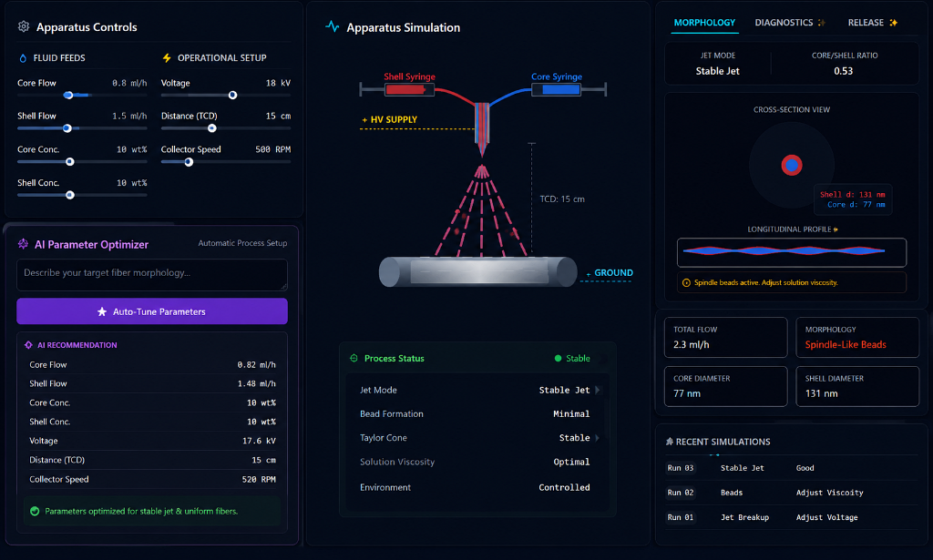Screen dimensions: 933x560
Task: Click the droplet icon next to Fluid Feeds
Action: [x=23, y=58]
